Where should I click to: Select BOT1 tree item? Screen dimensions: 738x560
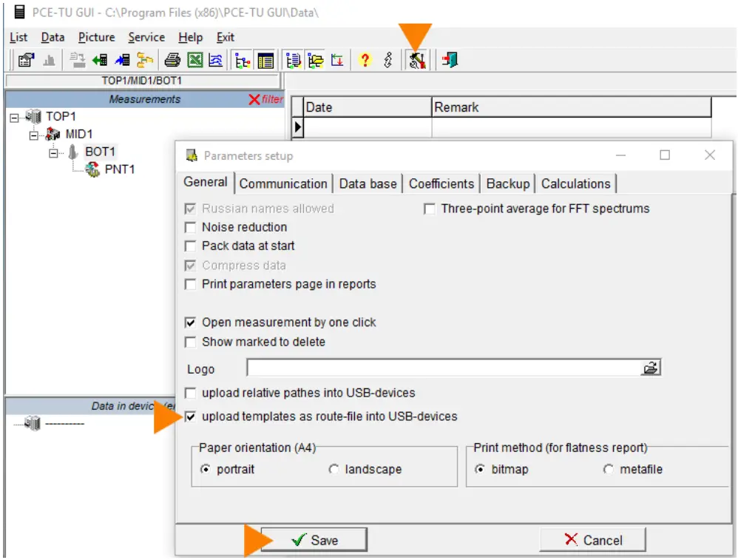(x=100, y=152)
